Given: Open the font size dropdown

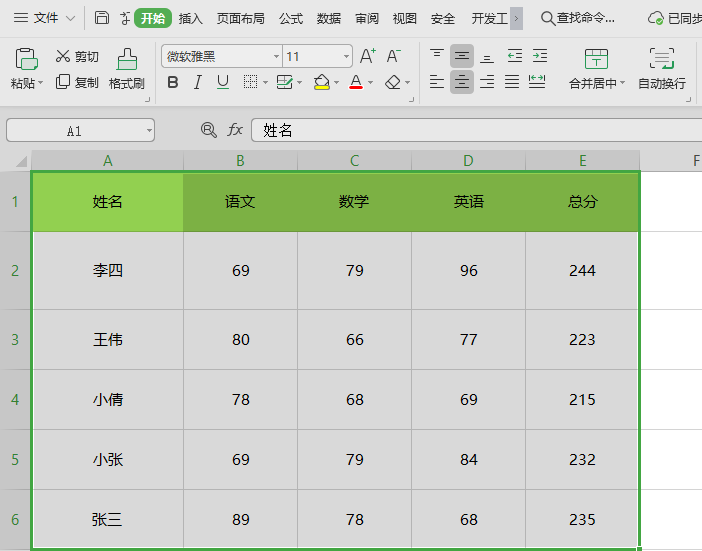Looking at the screenshot, I should click(347, 57).
